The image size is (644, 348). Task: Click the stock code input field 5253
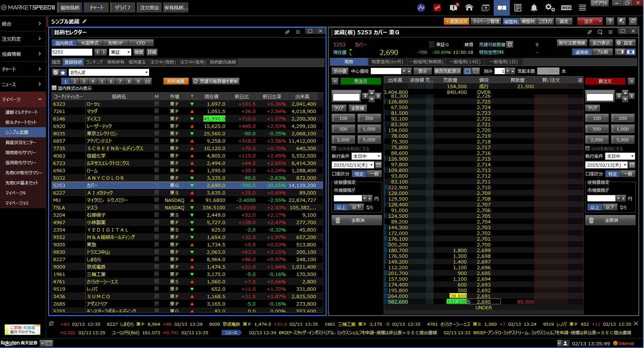[72, 52]
